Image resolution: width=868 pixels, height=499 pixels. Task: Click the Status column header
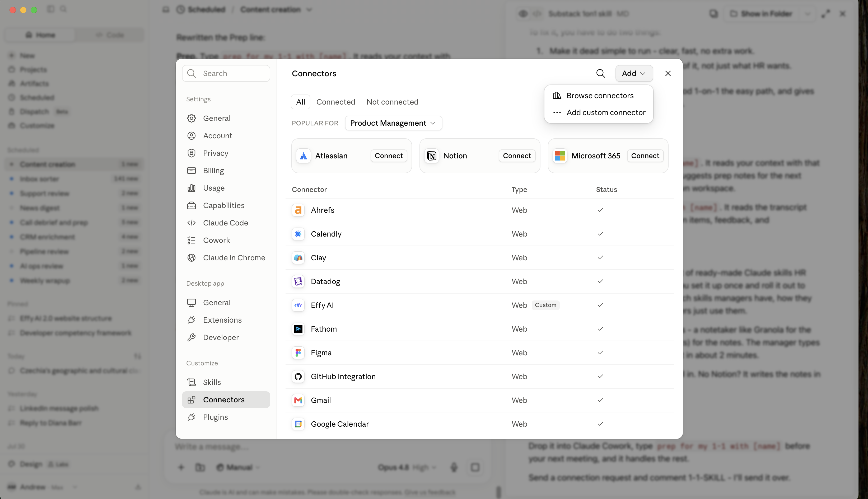(x=606, y=190)
